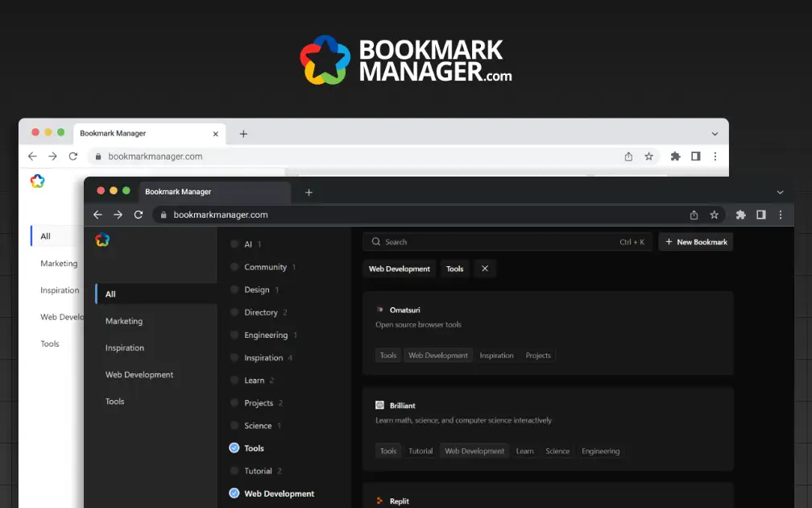This screenshot has height=508, width=812.
Task: Switch to the Bookmark Manager browser tab
Action: tap(177, 191)
